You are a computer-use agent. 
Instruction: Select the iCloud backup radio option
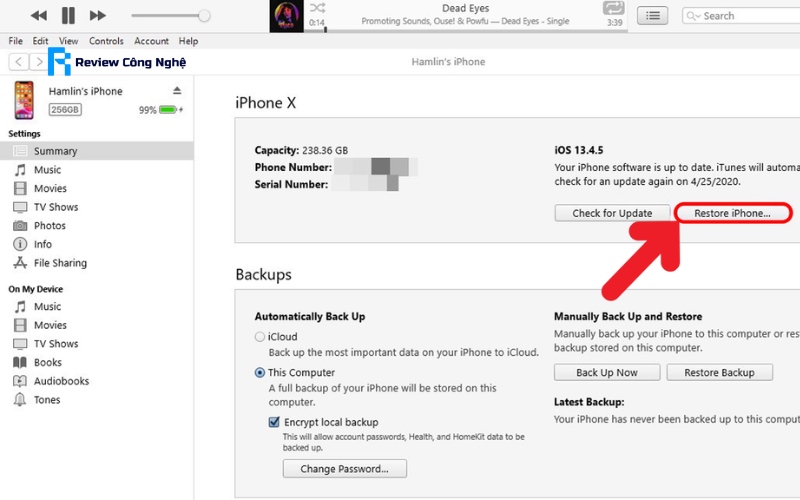(260, 337)
